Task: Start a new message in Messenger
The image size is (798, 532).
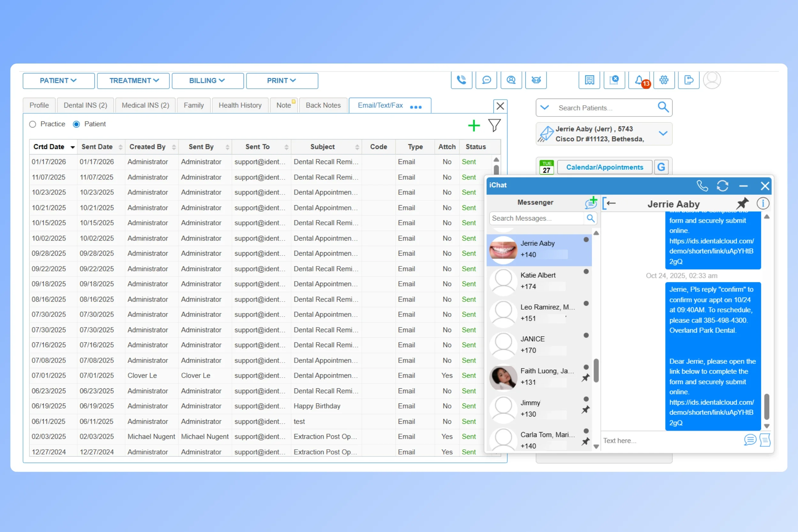Action: [x=591, y=203]
